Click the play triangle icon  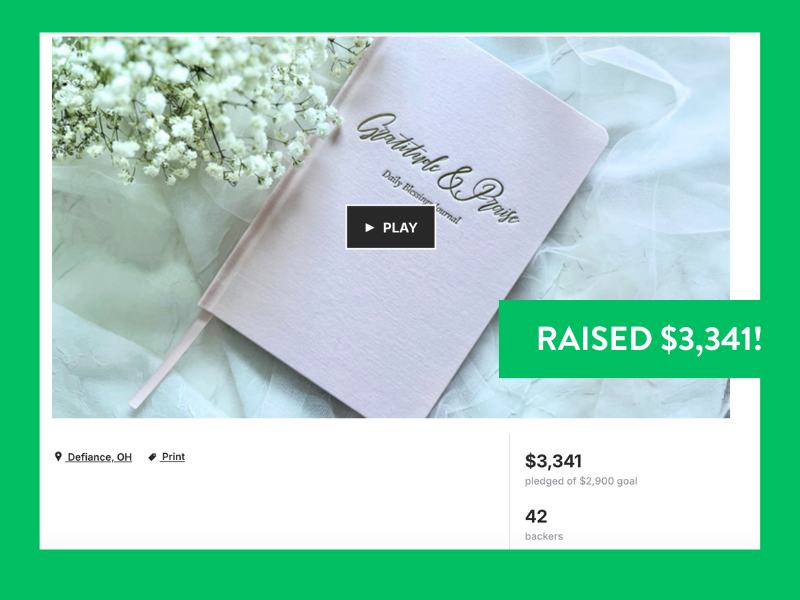point(369,228)
